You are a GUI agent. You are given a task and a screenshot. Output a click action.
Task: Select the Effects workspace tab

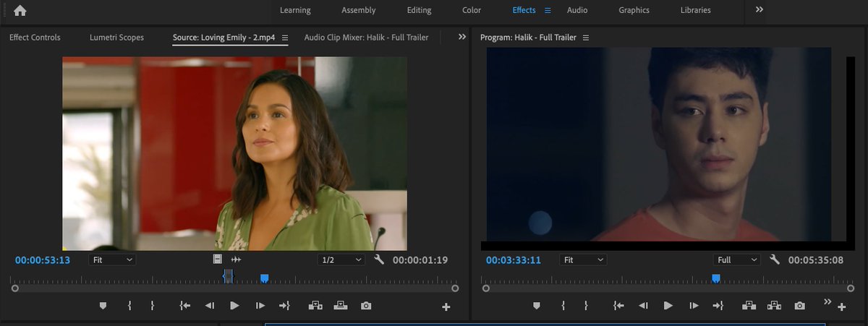[524, 10]
